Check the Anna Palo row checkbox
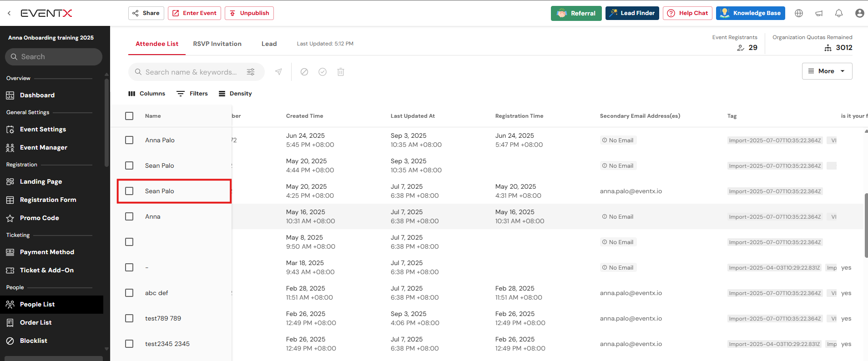Screen dimensions: 868x361 coord(129,140)
